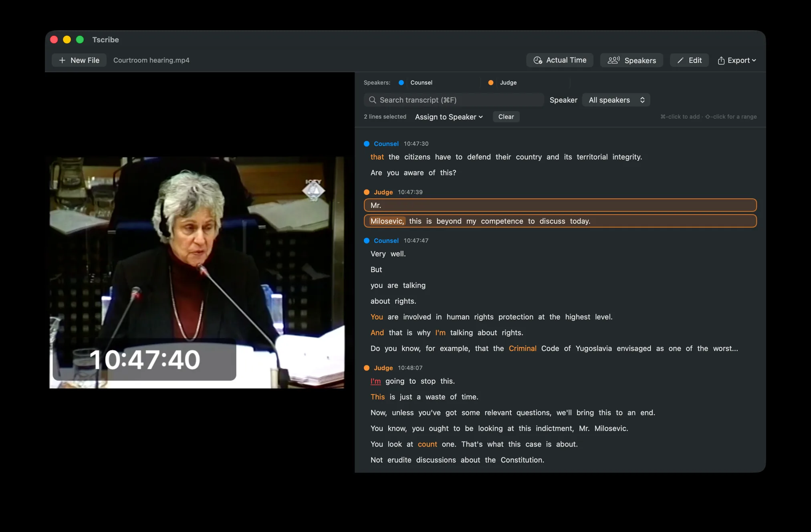The height and width of the screenshot is (532, 811).
Task: Select the line "But"
Action: pyautogui.click(x=376, y=270)
